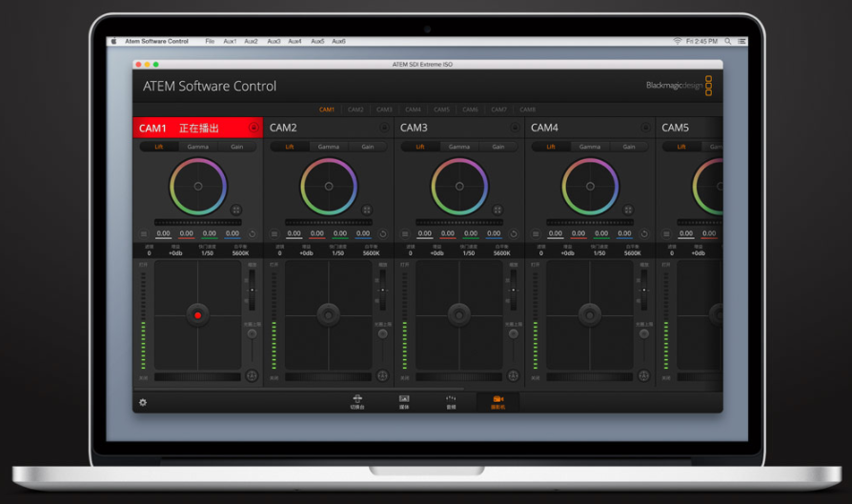Click CAM2 iris joystick control
The width and height of the screenshot is (852, 504).
[x=328, y=315]
